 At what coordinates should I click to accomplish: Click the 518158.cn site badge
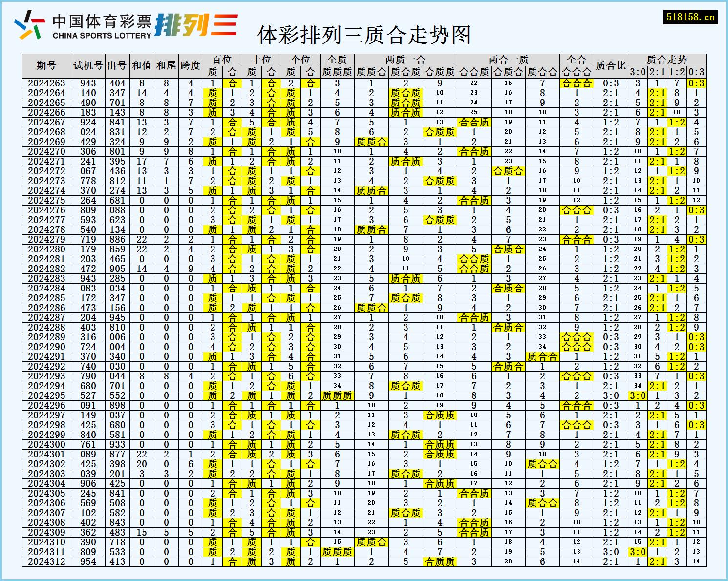coord(690,17)
